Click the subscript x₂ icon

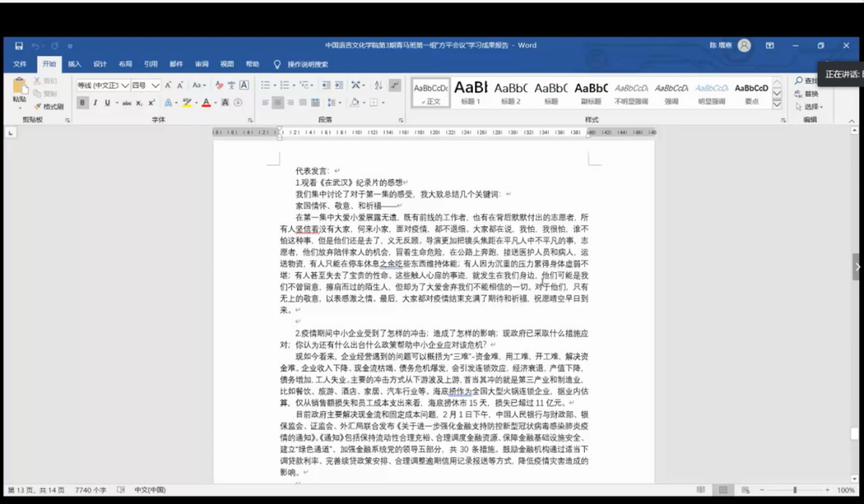139,102
